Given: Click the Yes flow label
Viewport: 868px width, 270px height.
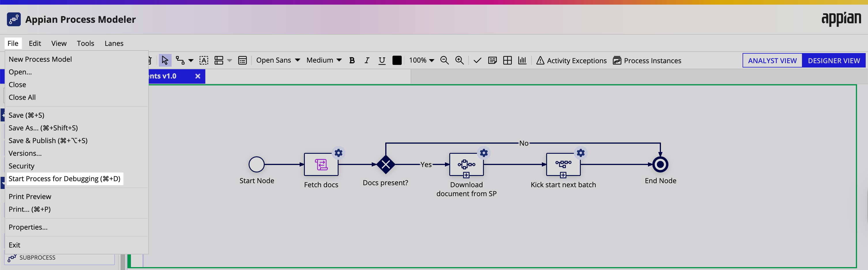Looking at the screenshot, I should tap(426, 164).
